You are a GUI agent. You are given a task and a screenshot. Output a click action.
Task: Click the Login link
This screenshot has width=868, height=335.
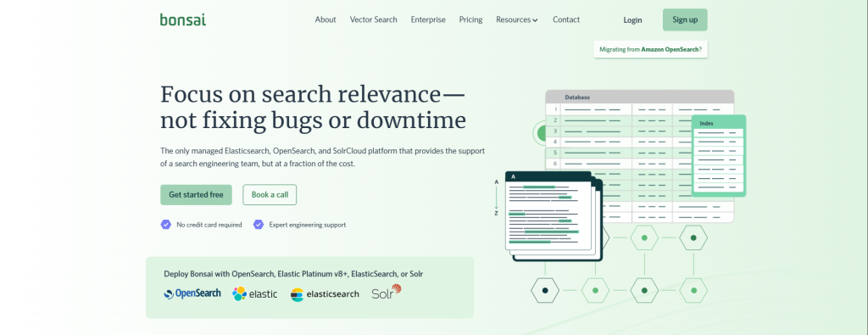pyautogui.click(x=632, y=20)
